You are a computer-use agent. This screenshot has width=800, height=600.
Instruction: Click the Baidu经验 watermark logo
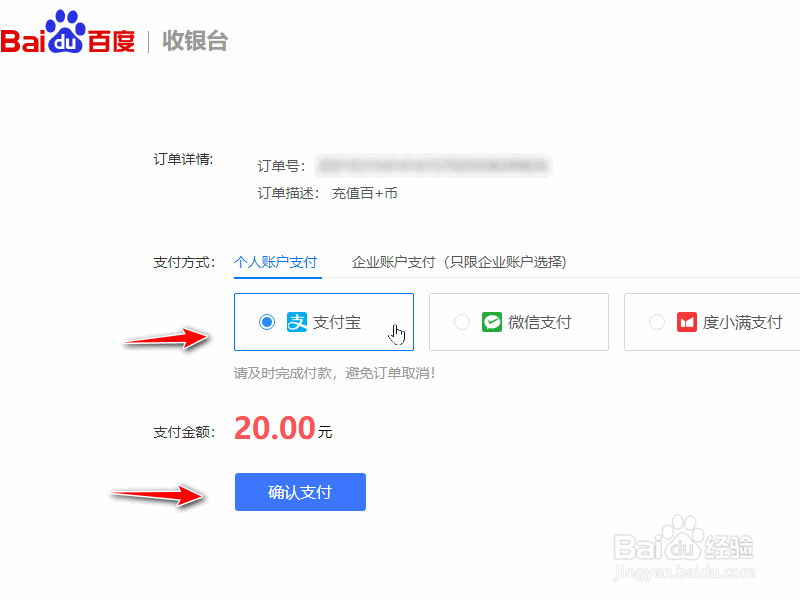(x=683, y=540)
